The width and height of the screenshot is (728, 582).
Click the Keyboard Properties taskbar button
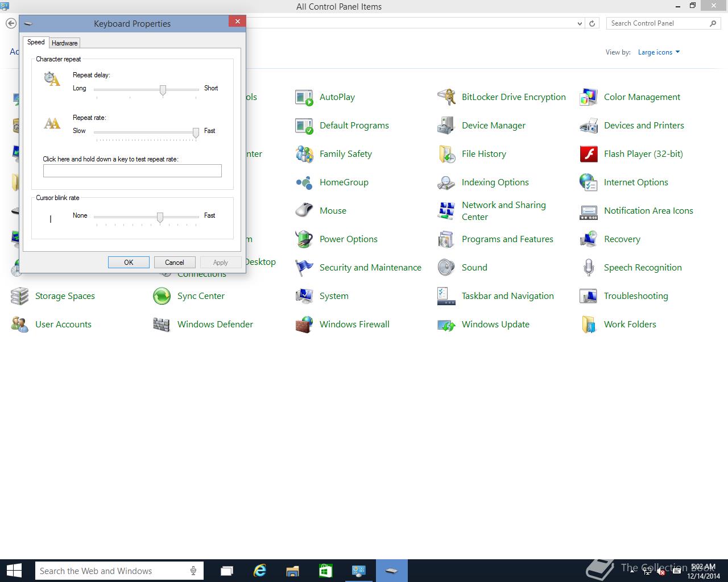391,571
